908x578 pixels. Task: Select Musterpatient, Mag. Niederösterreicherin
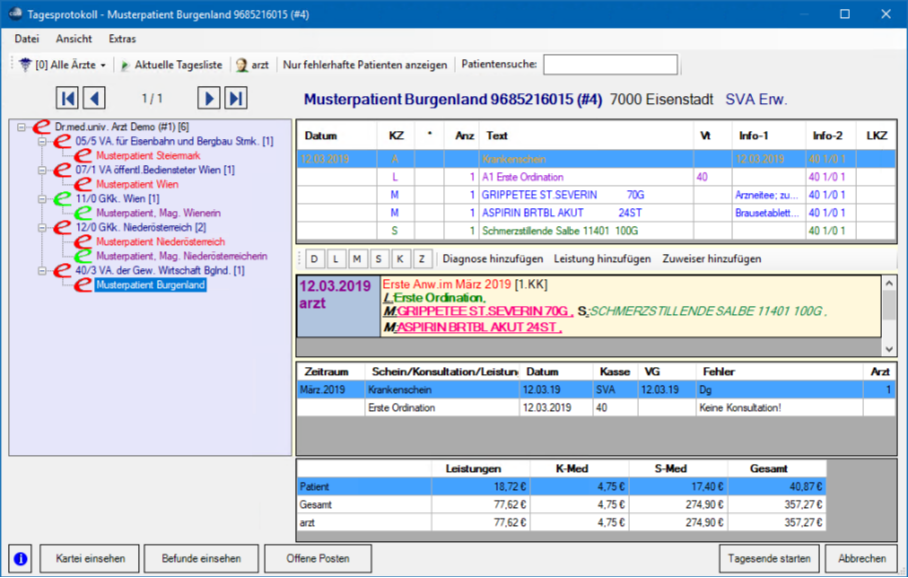coord(182,256)
